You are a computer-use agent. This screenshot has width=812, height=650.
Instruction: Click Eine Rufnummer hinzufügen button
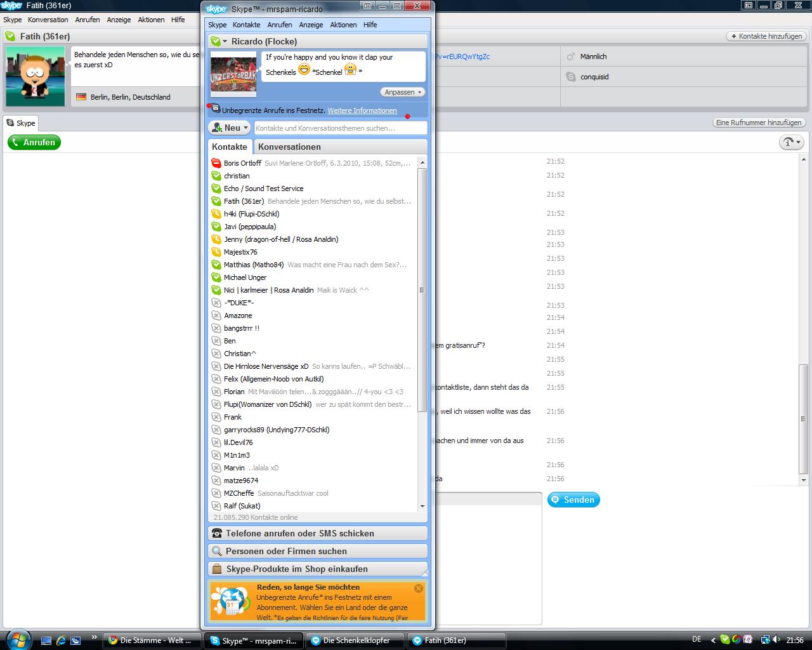coord(759,123)
